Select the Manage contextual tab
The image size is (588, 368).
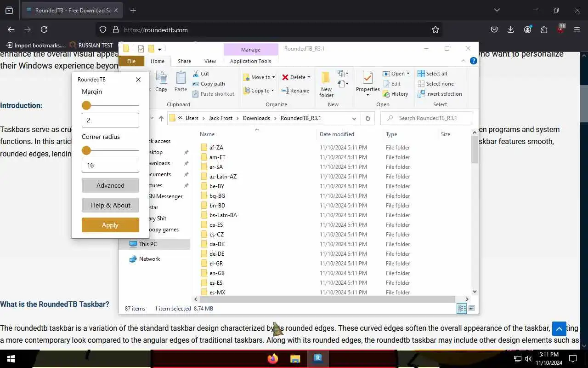[x=251, y=50]
